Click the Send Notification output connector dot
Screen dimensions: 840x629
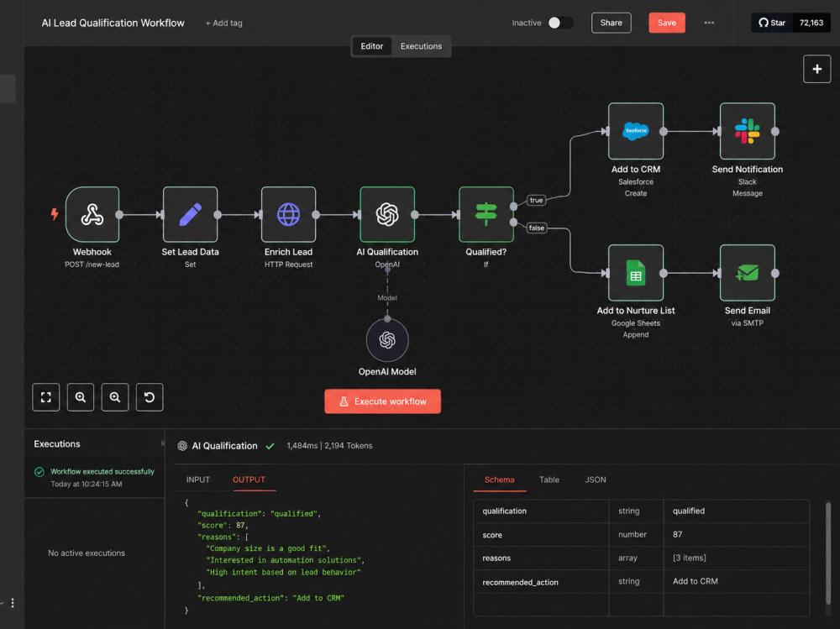(x=775, y=131)
